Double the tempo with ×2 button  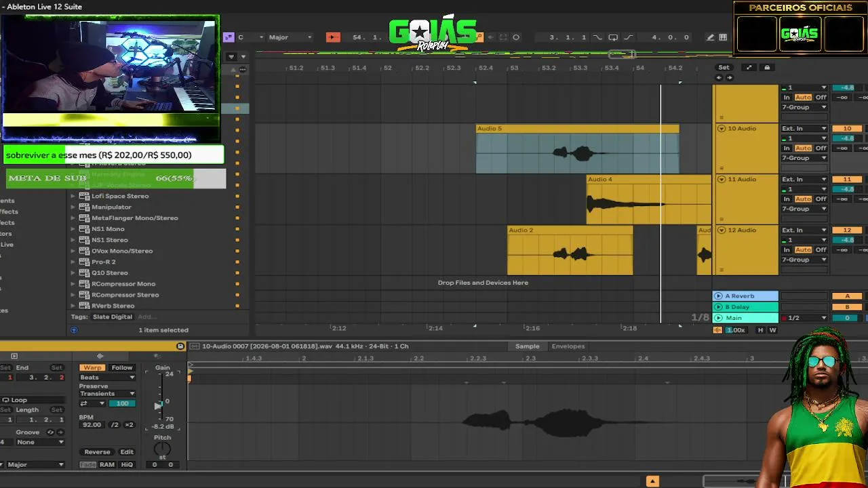click(129, 425)
